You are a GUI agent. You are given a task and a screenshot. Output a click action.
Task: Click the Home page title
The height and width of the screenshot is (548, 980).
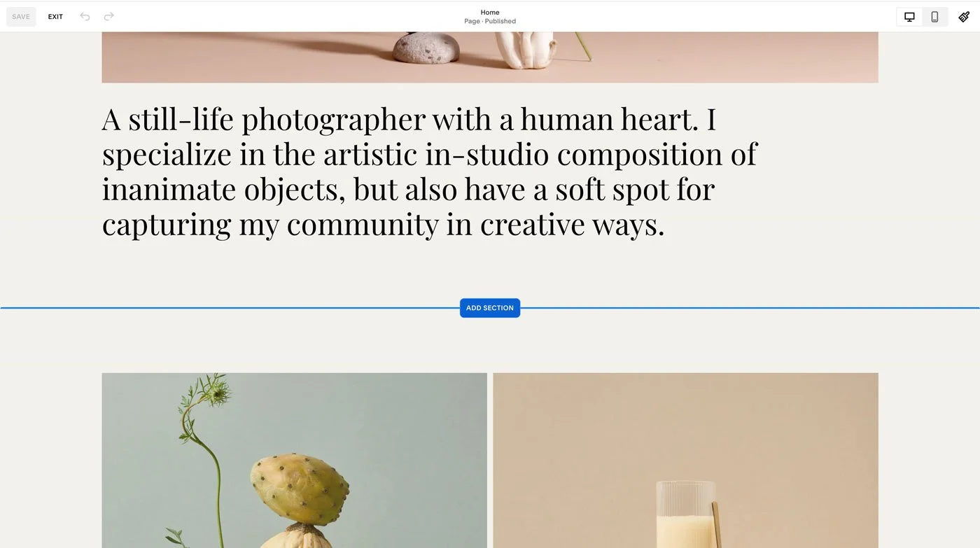pos(490,12)
